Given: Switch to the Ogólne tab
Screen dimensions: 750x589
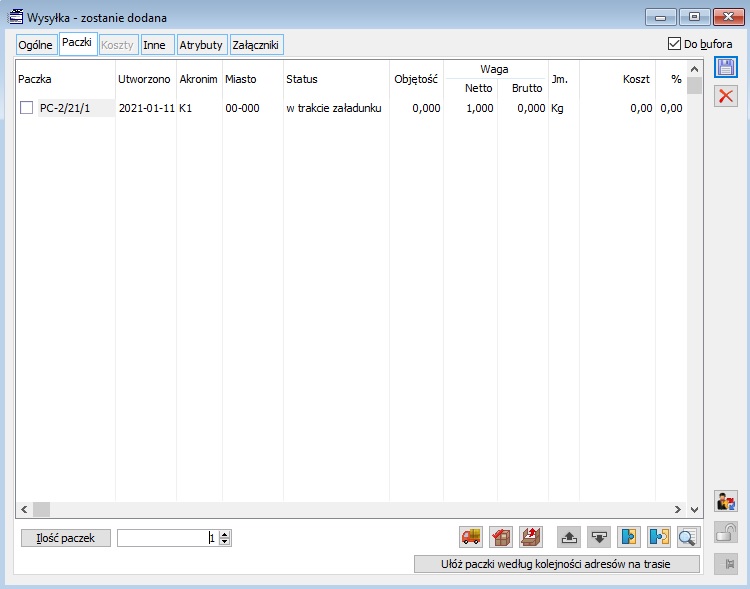Looking at the screenshot, I should point(36,45).
